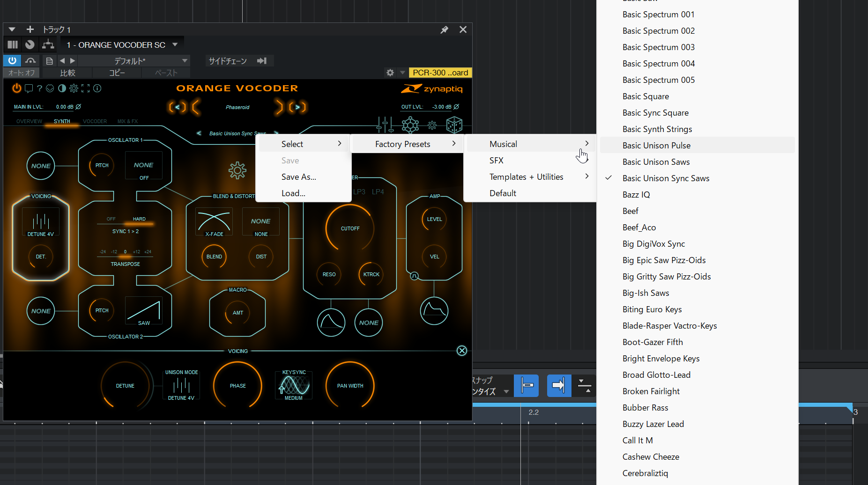Click the hexagonal network routing icon
This screenshot has height=485, width=868.
coord(410,125)
